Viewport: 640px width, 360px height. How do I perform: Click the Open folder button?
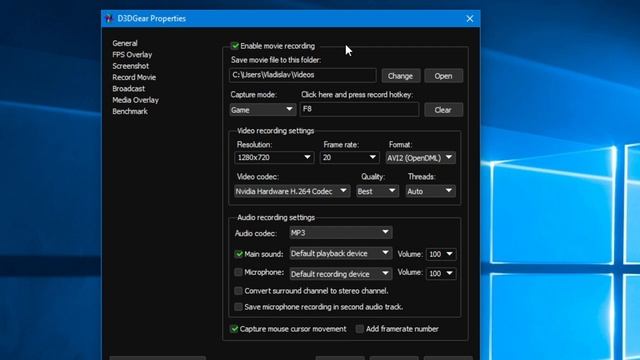tap(443, 76)
